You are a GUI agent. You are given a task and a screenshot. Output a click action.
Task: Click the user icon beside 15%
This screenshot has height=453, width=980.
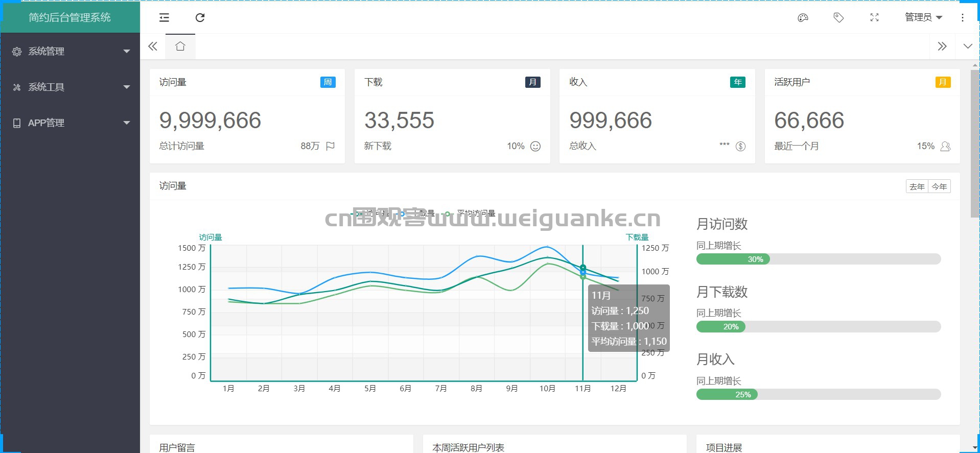click(945, 147)
